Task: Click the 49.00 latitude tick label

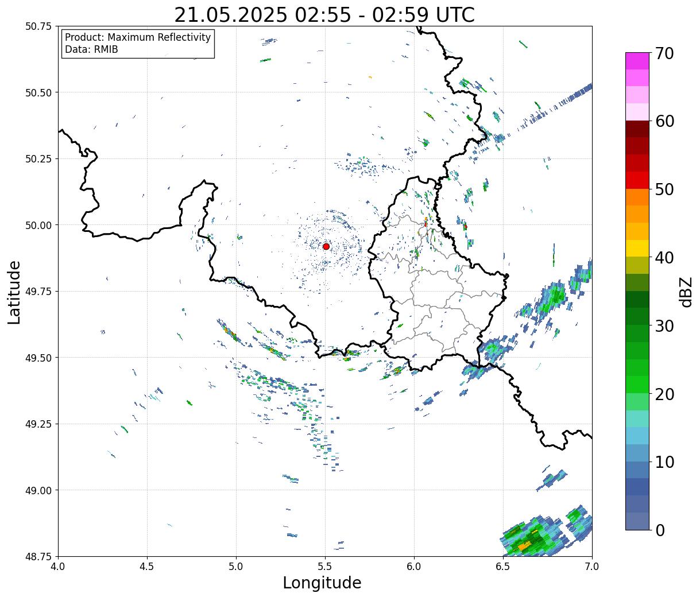Action: [38, 490]
